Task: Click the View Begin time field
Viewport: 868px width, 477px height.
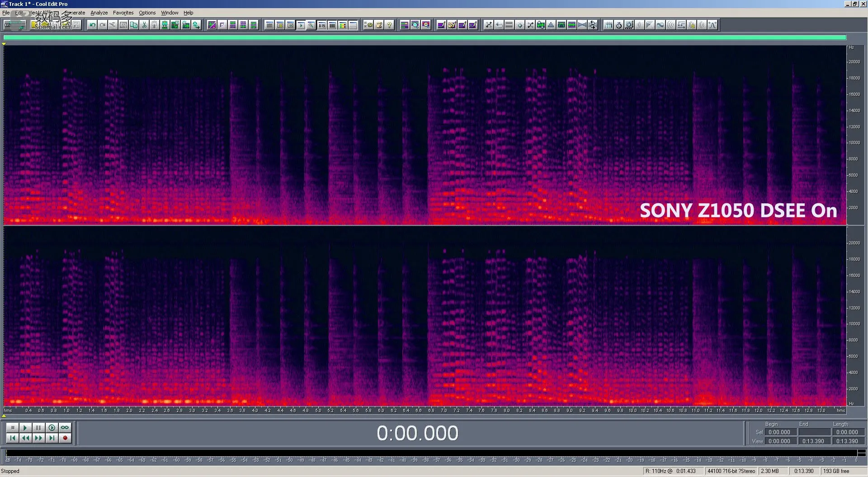Action: 781,441
